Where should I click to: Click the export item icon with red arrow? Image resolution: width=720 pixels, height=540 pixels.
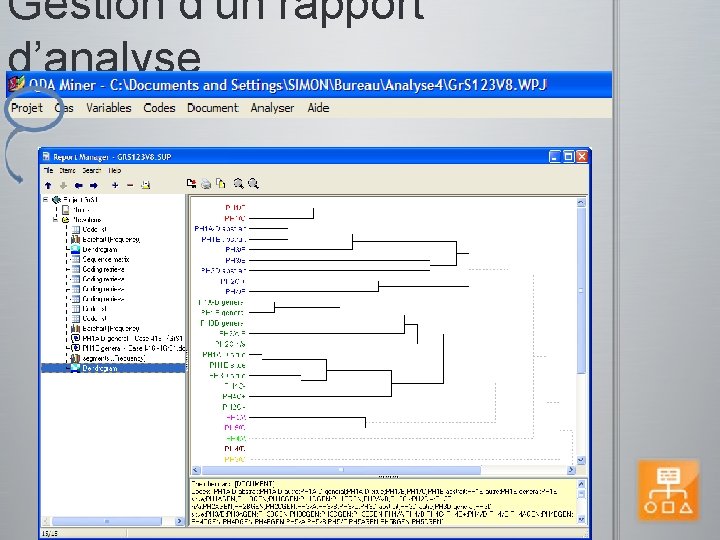191,184
